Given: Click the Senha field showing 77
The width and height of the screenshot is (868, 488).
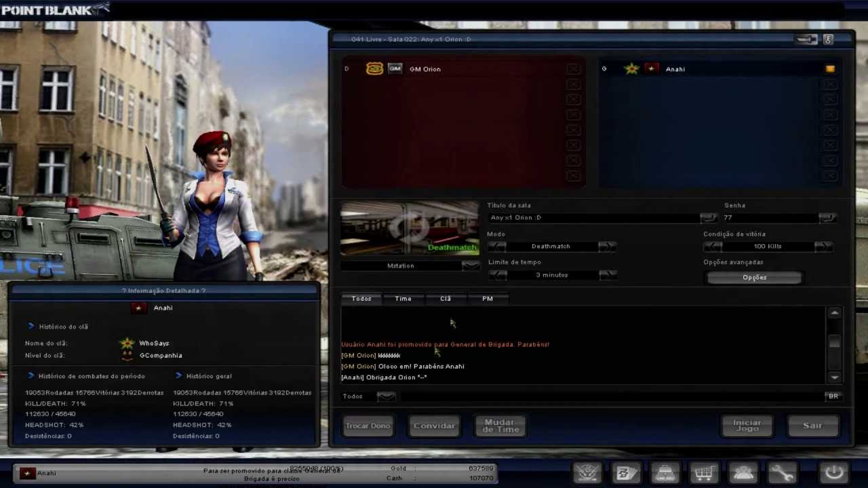Looking at the screenshot, I should [x=770, y=218].
